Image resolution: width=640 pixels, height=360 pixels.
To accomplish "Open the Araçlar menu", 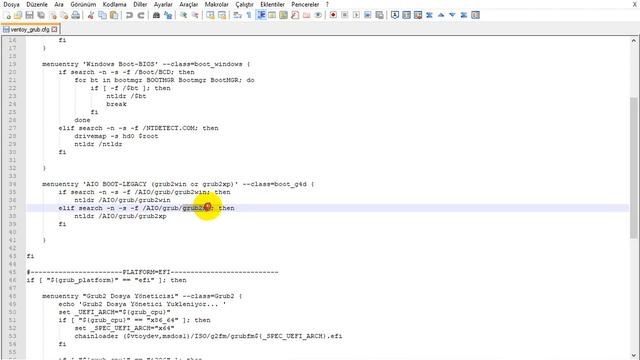I will 189,4.
